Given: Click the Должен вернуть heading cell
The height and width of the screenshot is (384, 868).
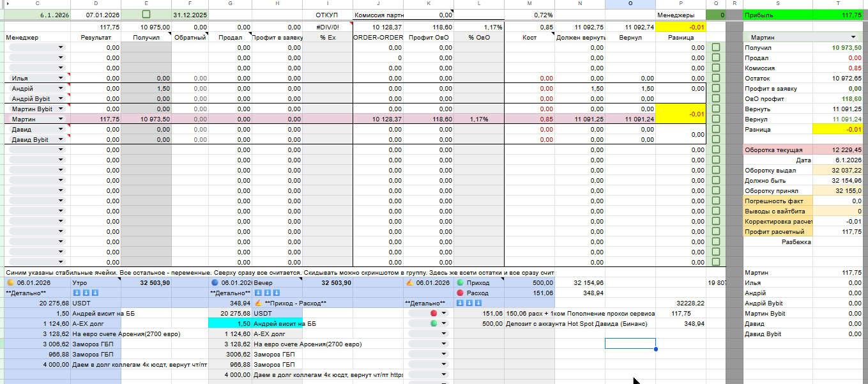Looking at the screenshot, I should (x=580, y=37).
